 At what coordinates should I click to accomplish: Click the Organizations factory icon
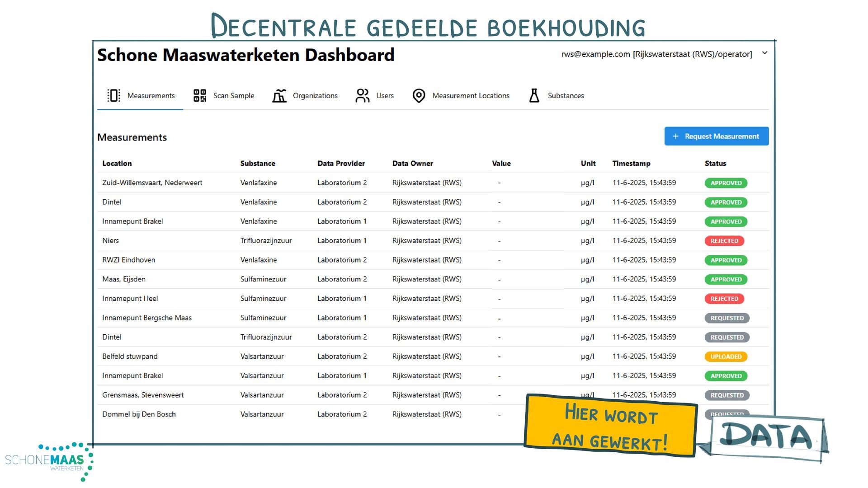click(x=279, y=95)
